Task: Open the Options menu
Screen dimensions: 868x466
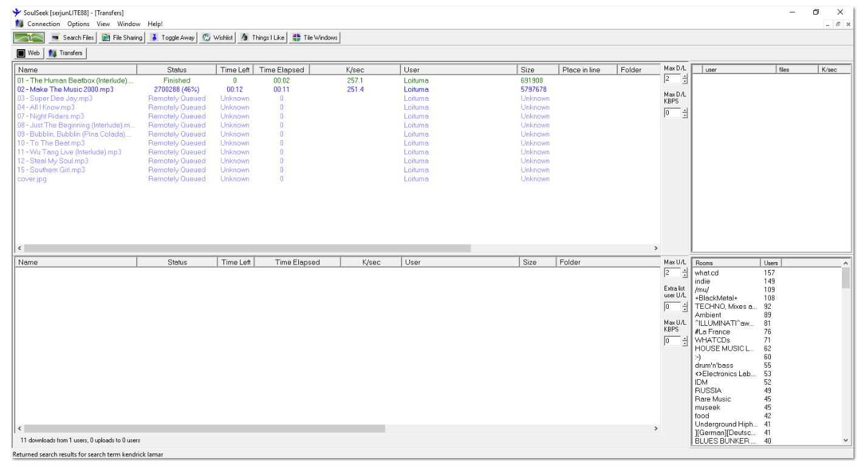Action: point(78,24)
